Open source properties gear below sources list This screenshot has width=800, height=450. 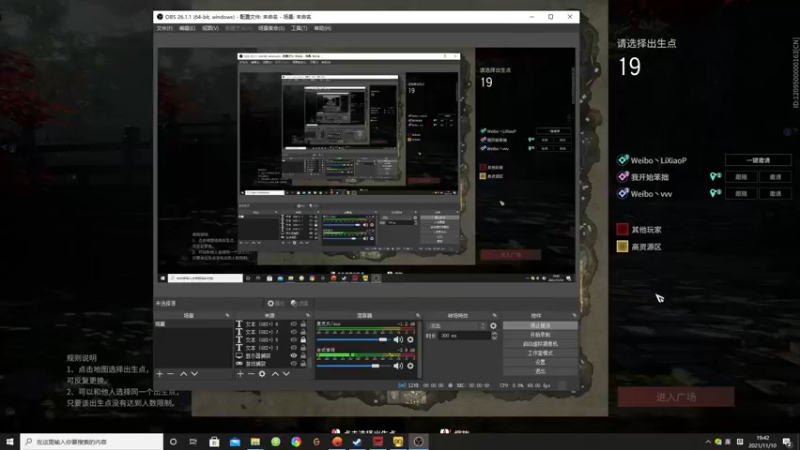(x=262, y=374)
